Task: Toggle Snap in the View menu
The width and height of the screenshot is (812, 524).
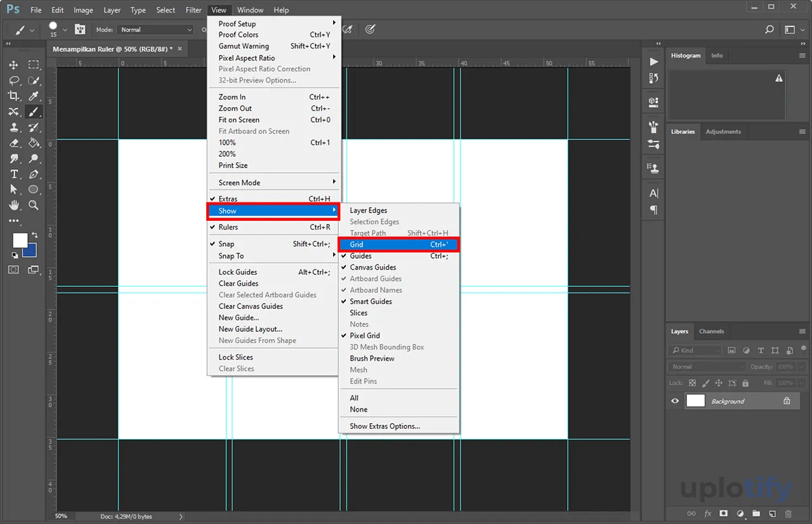Action: point(274,244)
